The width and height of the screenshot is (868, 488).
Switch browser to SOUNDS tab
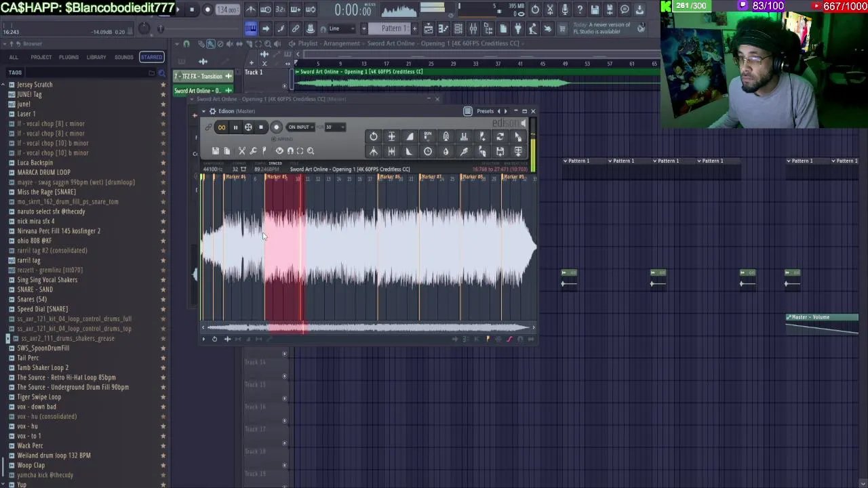(x=124, y=58)
